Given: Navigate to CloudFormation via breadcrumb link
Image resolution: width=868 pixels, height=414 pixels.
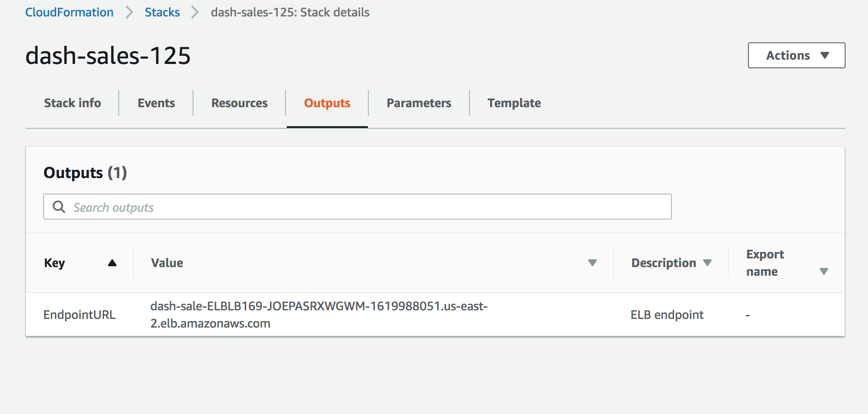Looking at the screenshot, I should (69, 13).
